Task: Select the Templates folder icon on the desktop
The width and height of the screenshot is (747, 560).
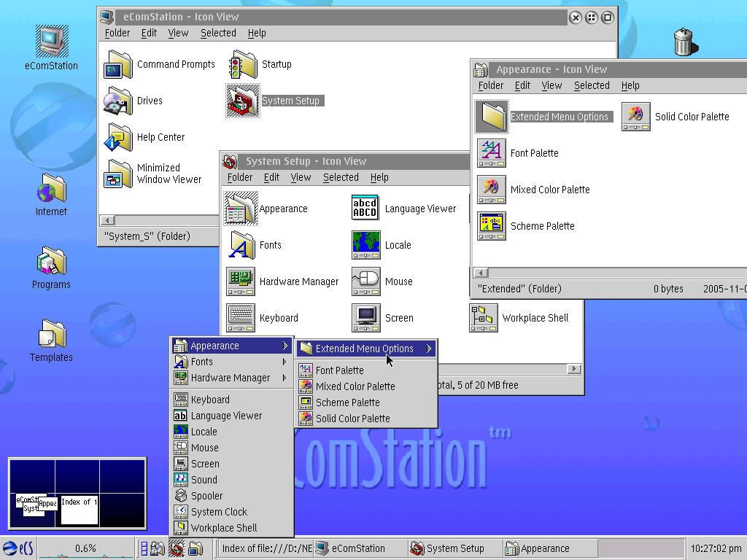Action: pos(52,333)
